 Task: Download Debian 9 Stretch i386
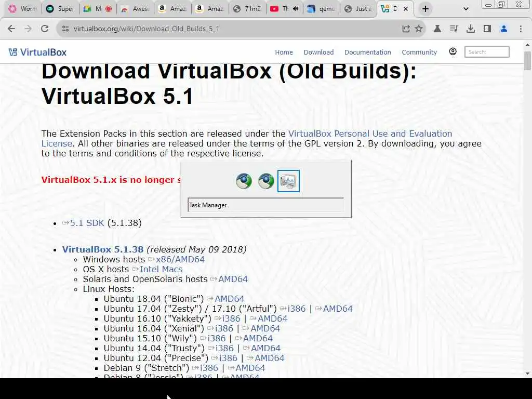pyautogui.click(x=205, y=368)
